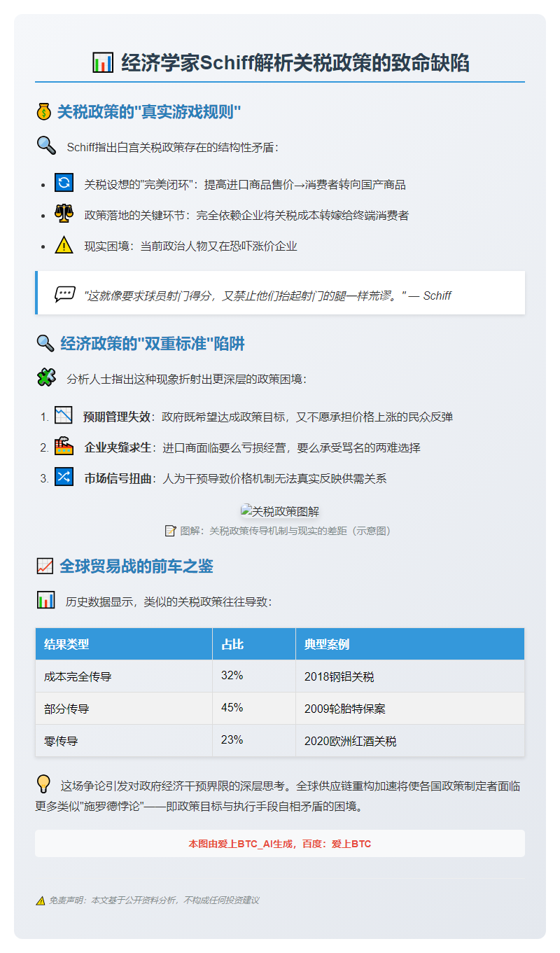Click the money bag icon beside 关税政策的"真实游戏规则"
Viewport: 560px width, 953px height.
[x=43, y=112]
